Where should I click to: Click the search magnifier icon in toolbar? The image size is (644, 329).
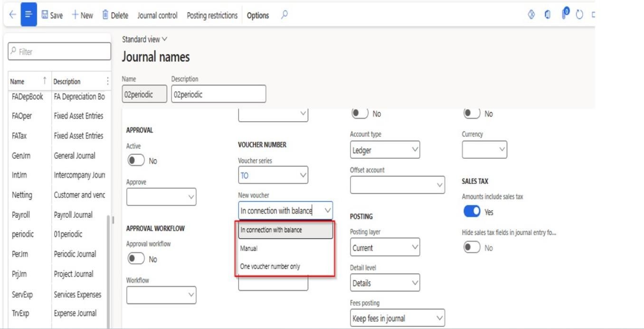tap(284, 15)
